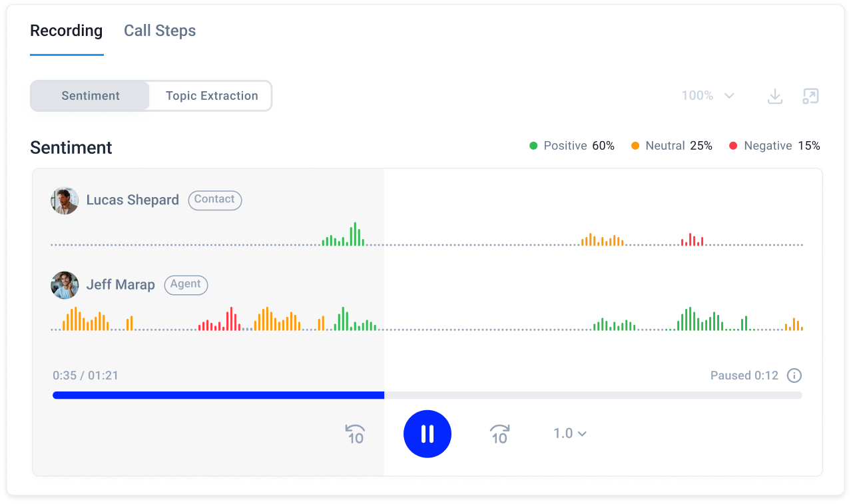Open the 100% zoom dropdown

[707, 96]
